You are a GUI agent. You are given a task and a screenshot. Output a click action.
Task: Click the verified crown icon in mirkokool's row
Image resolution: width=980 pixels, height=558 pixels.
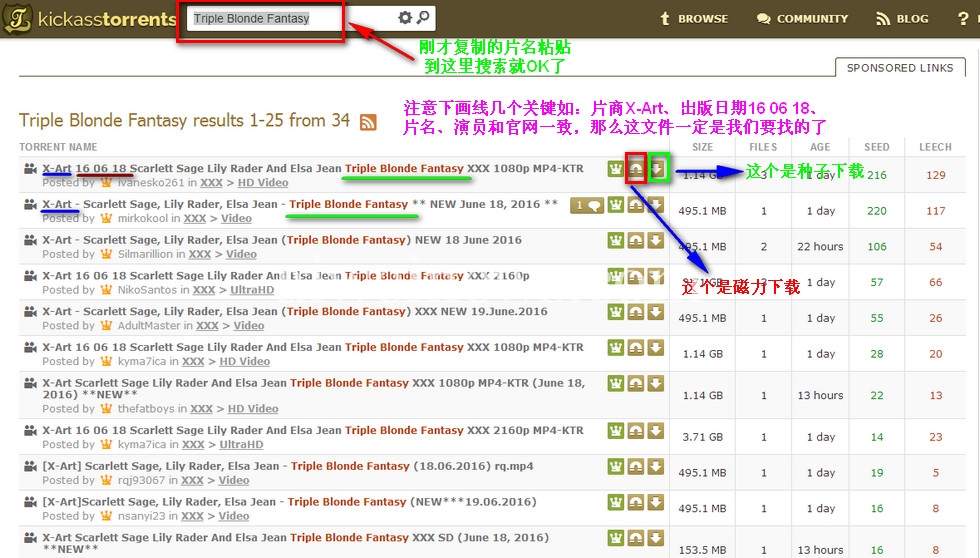(616, 205)
